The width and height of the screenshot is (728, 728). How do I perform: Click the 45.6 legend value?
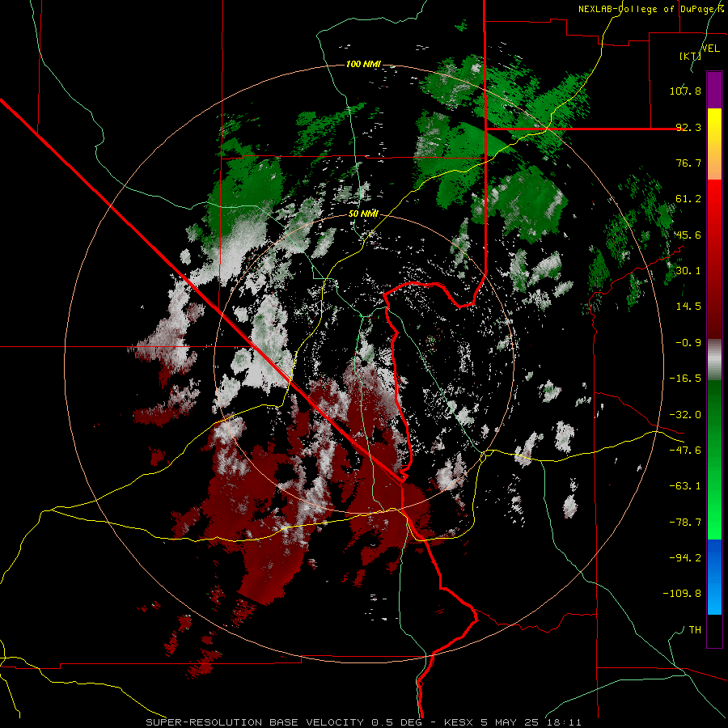[688, 235]
